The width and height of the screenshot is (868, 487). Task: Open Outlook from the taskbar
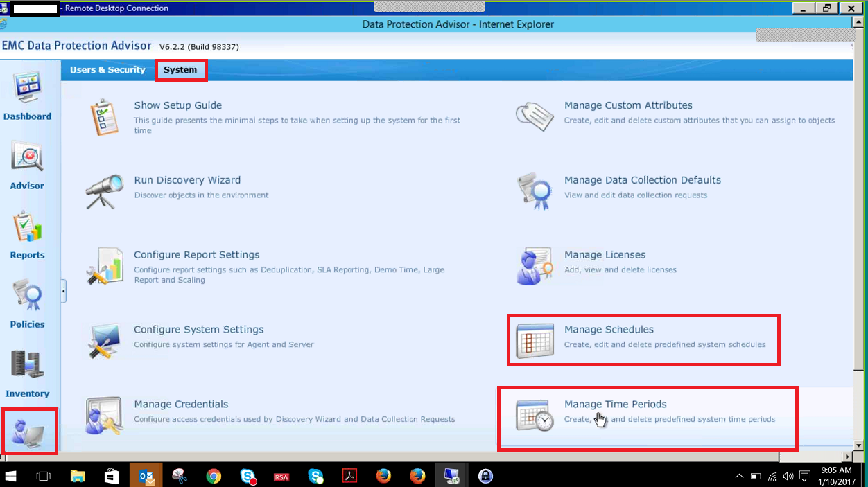[x=146, y=476]
